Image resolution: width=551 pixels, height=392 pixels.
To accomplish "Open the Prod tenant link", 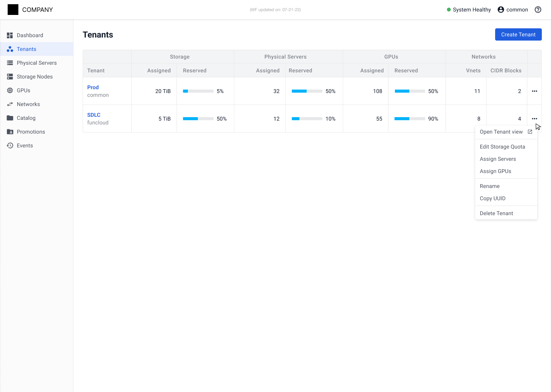I will 93,87.
